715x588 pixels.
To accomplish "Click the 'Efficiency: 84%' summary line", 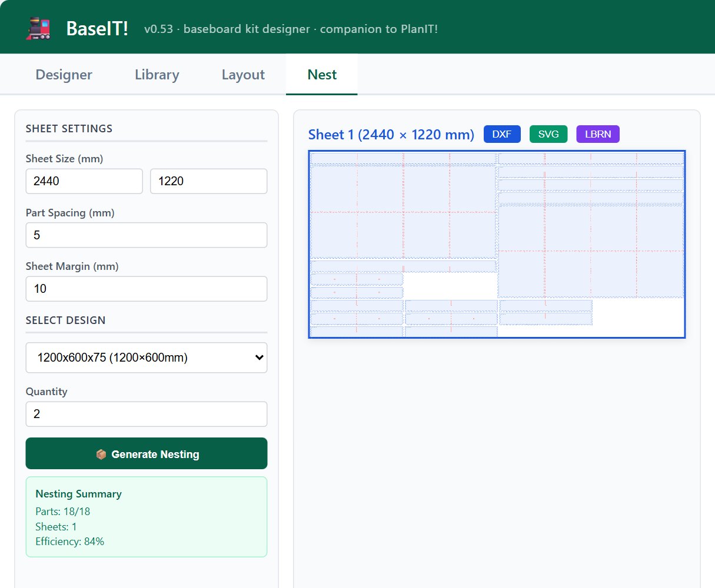I will tap(70, 542).
